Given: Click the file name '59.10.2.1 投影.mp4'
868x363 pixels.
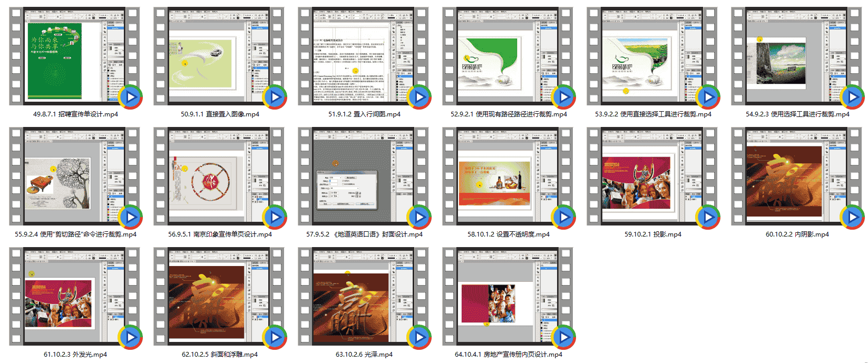Looking at the screenshot, I should (653, 234).
